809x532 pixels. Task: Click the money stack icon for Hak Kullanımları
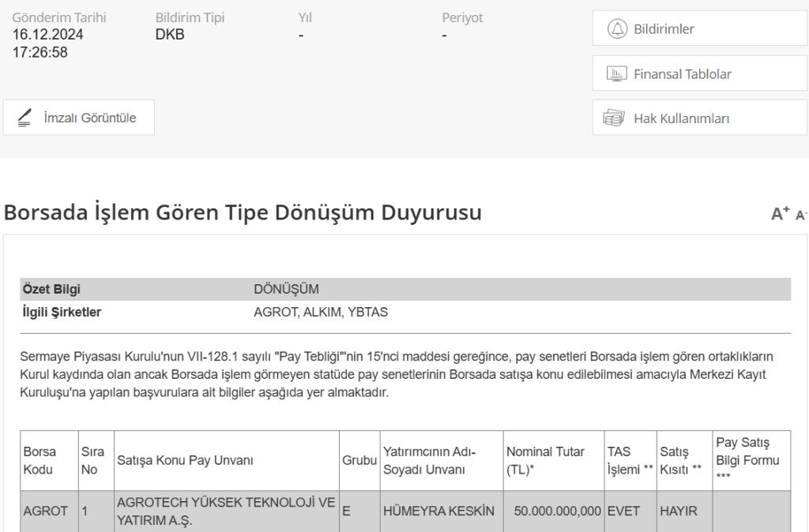point(613,118)
